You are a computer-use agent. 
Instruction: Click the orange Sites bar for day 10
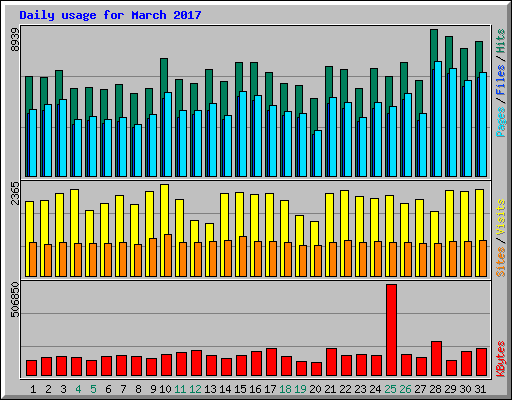(x=168, y=255)
